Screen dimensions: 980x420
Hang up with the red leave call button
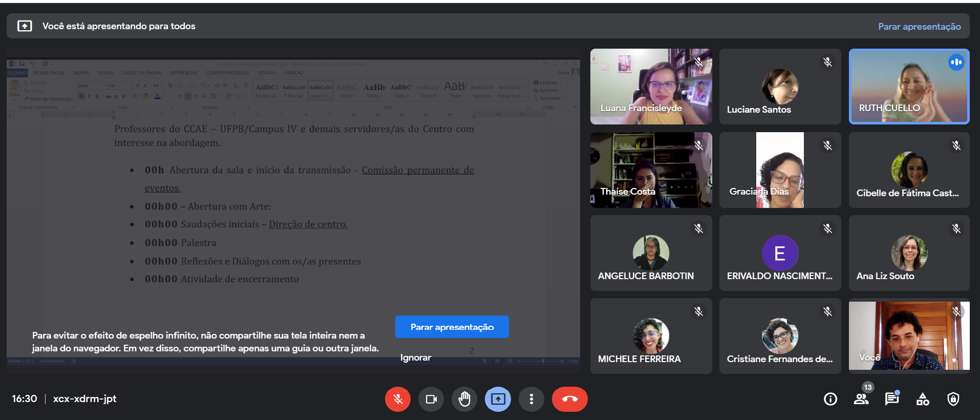tap(569, 399)
